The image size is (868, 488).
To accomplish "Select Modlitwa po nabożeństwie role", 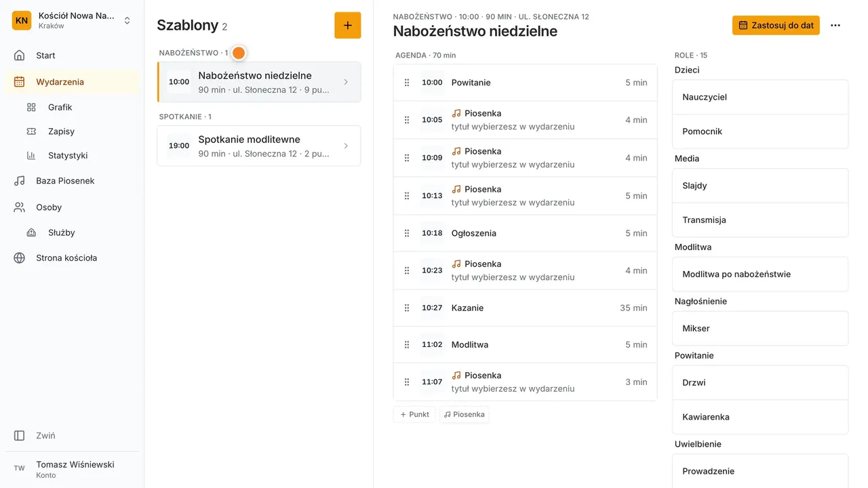I will pos(760,274).
